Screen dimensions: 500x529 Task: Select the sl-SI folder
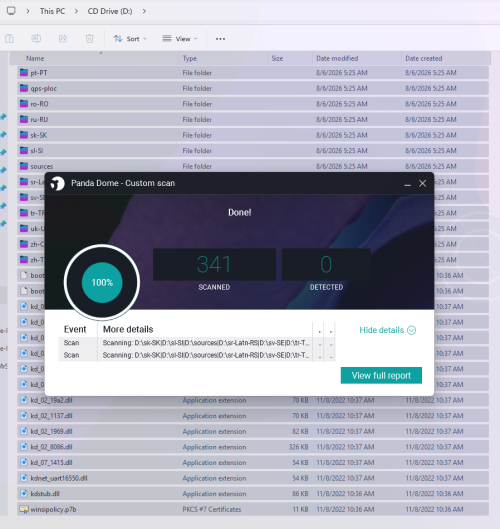[253, 150]
